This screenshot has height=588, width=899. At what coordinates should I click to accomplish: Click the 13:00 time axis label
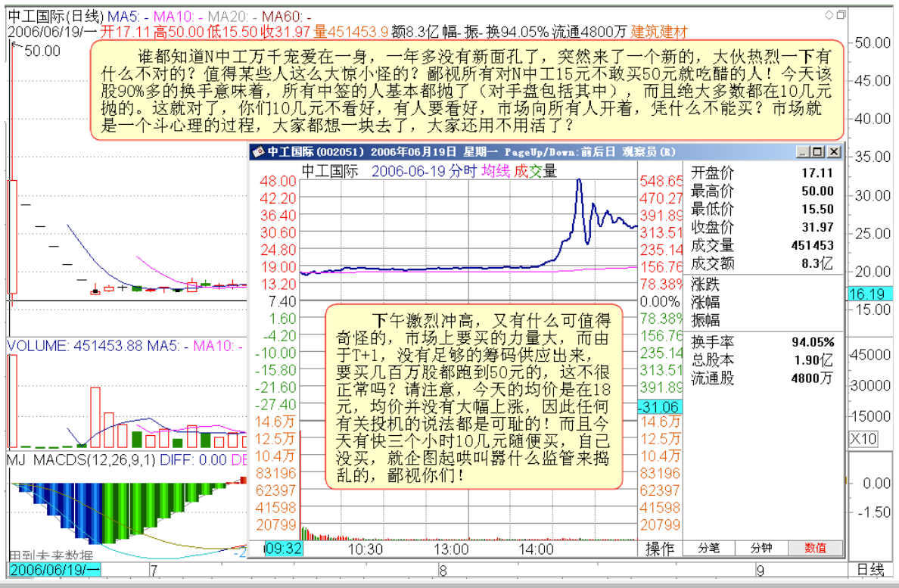click(451, 549)
